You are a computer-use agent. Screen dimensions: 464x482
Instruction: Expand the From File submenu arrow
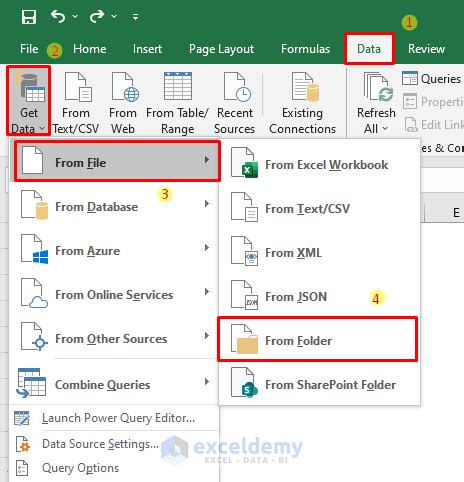207,160
